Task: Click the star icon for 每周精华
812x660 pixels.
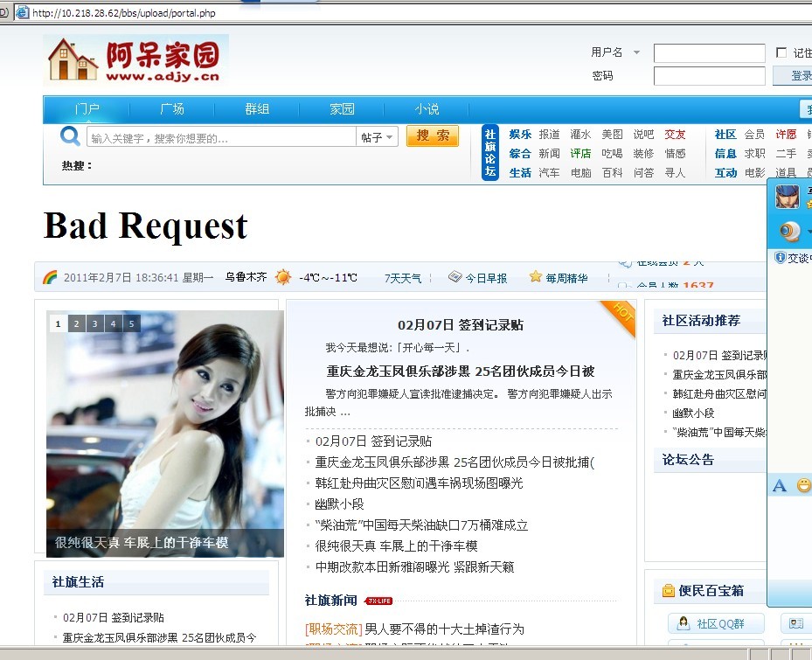Action: click(x=536, y=276)
